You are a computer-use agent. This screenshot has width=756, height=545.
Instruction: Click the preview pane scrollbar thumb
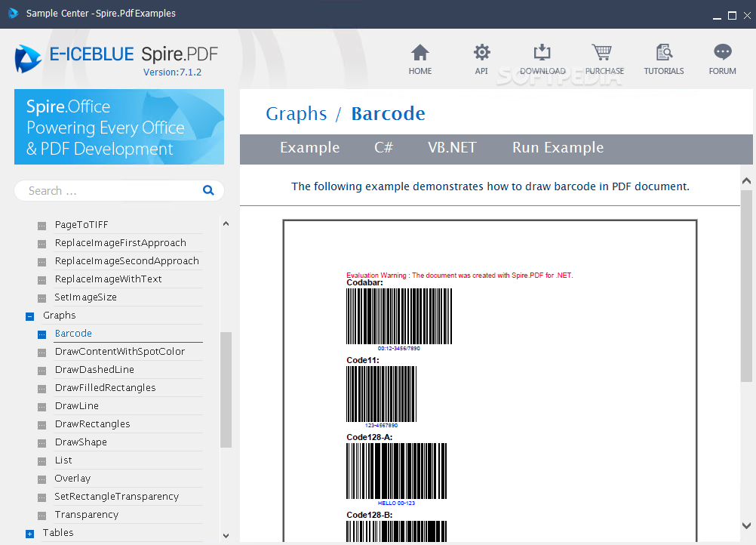(746, 287)
